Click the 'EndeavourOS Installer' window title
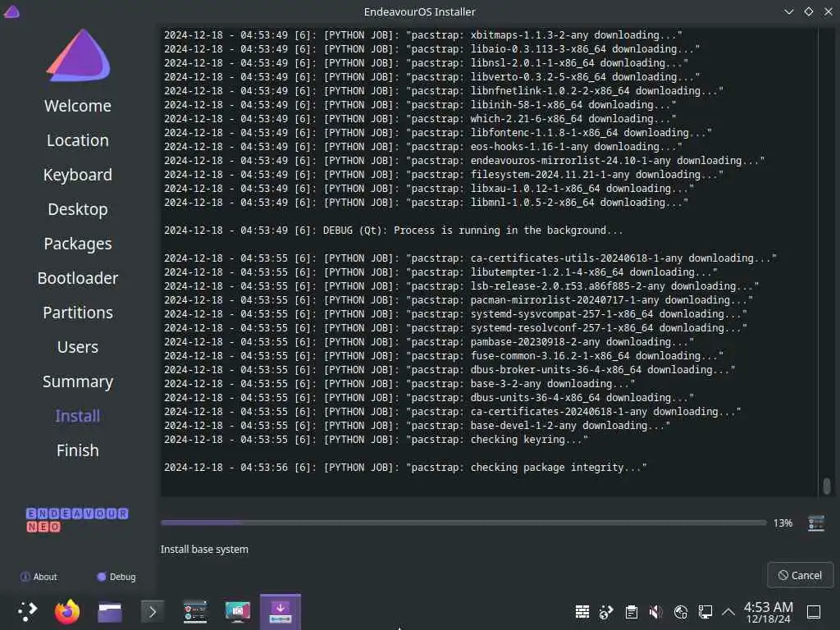The image size is (840, 630). click(x=419, y=11)
